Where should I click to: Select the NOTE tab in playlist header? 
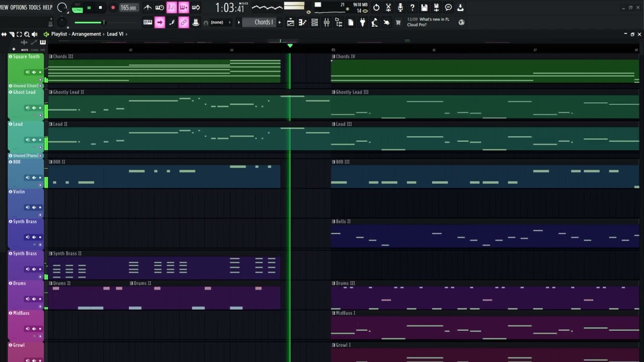[x=25, y=50]
